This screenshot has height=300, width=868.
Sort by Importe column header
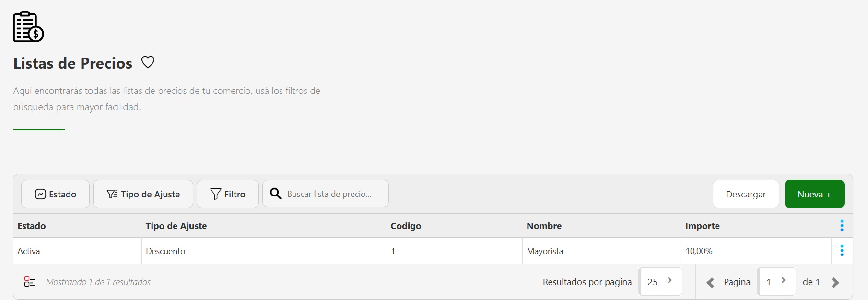click(702, 226)
